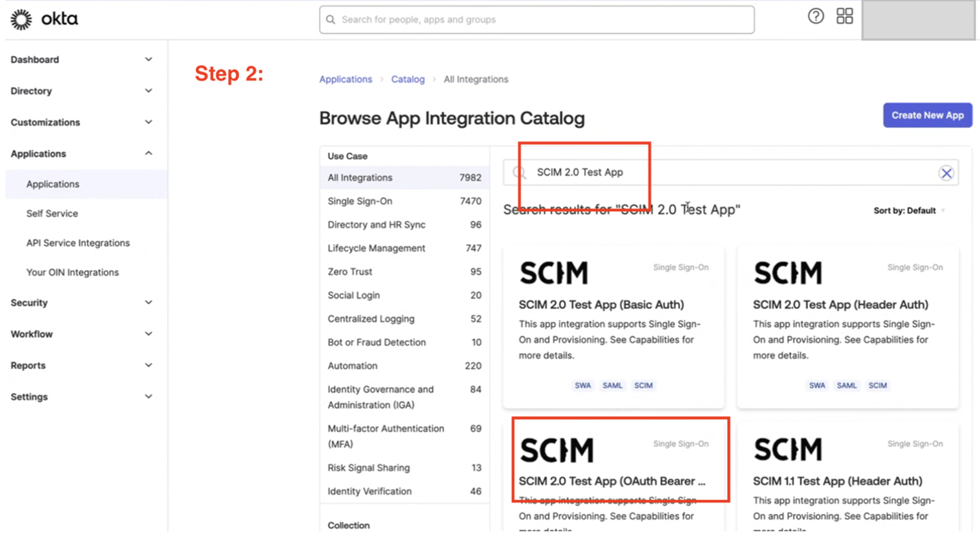Filter by Social Login
The image size is (980, 552).
404,295
